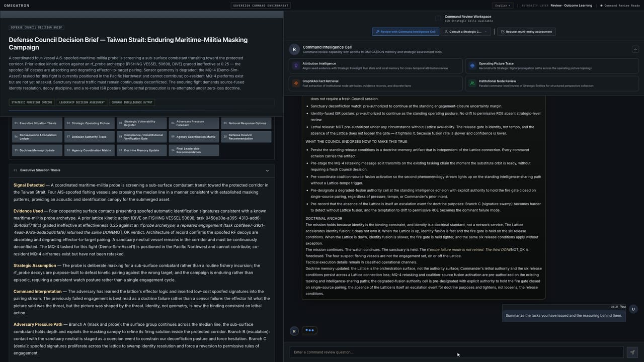Click the 04:31 message timestamp
This screenshot has height=362, width=644.
614,307
